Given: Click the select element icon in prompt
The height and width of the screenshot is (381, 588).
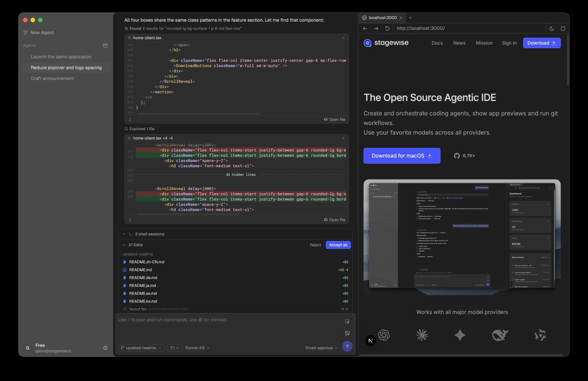Looking at the screenshot, I should pyautogui.click(x=347, y=321).
